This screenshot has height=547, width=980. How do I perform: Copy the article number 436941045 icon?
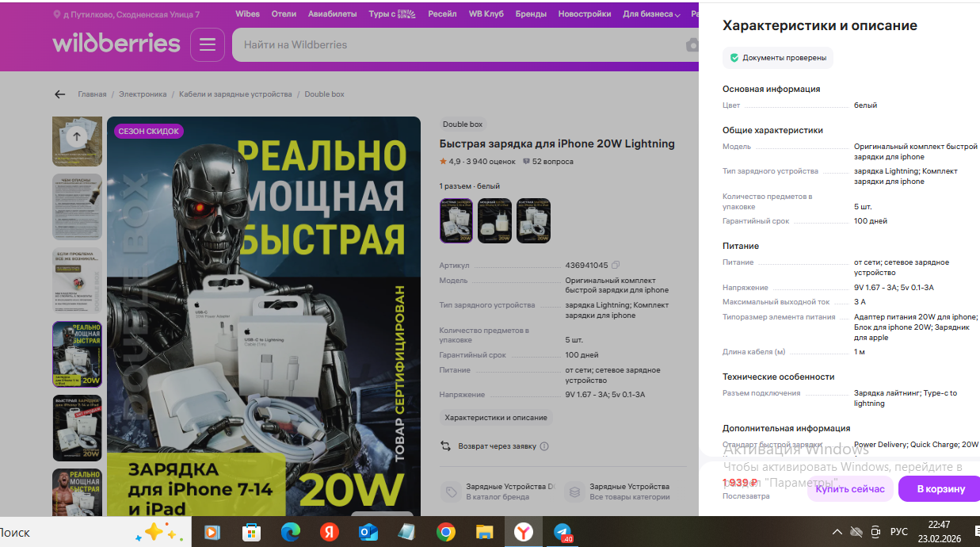(616, 265)
